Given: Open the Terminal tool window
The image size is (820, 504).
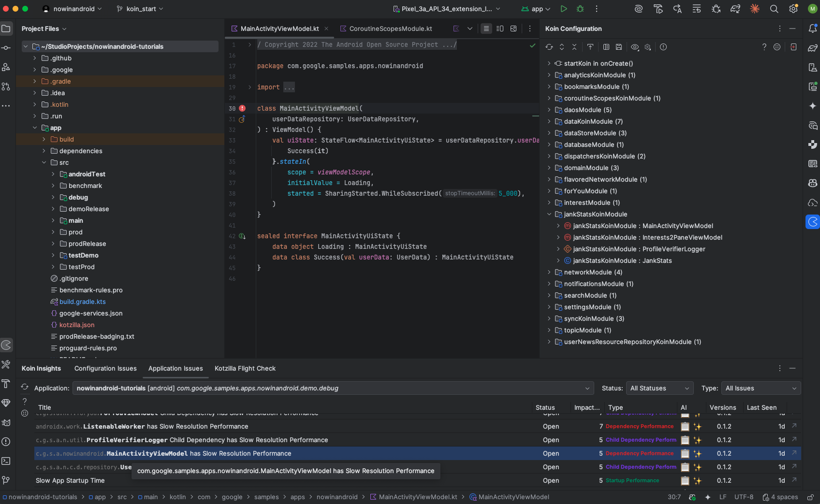Looking at the screenshot, I should pyautogui.click(x=6, y=461).
